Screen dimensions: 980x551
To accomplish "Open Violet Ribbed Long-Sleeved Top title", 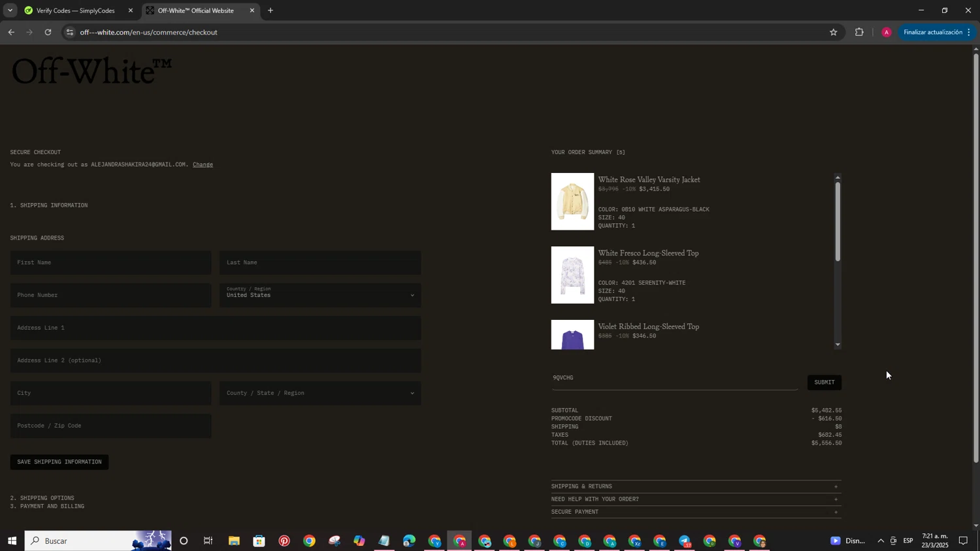I will [x=648, y=326].
